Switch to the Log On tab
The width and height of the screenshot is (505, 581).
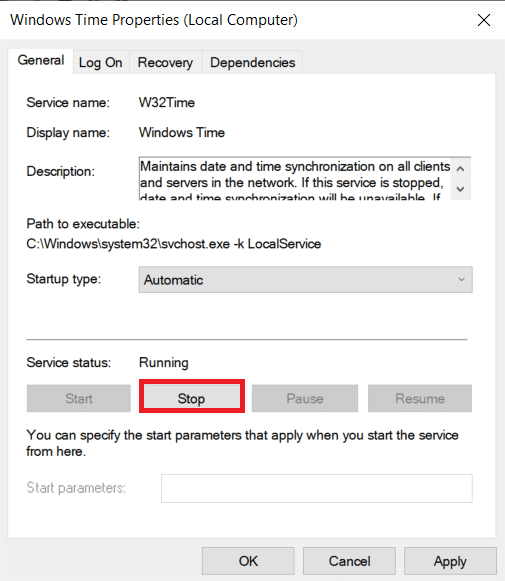100,63
